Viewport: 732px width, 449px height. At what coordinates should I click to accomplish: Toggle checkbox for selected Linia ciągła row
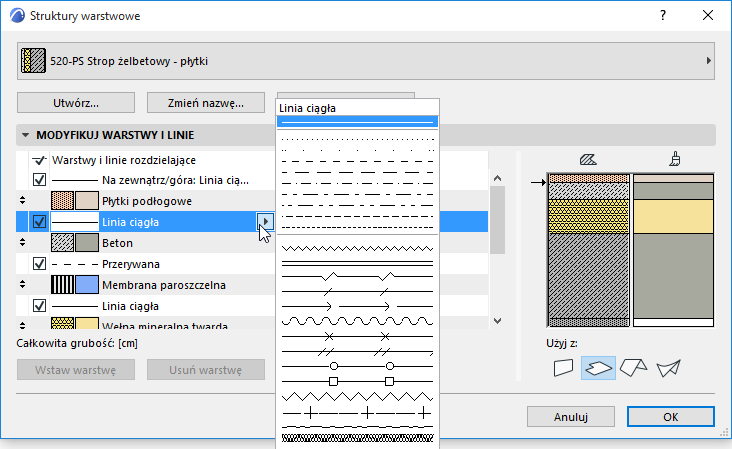pos(40,222)
